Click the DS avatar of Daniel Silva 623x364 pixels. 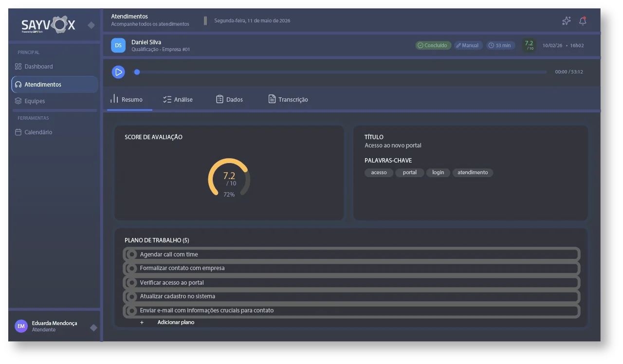click(x=118, y=45)
